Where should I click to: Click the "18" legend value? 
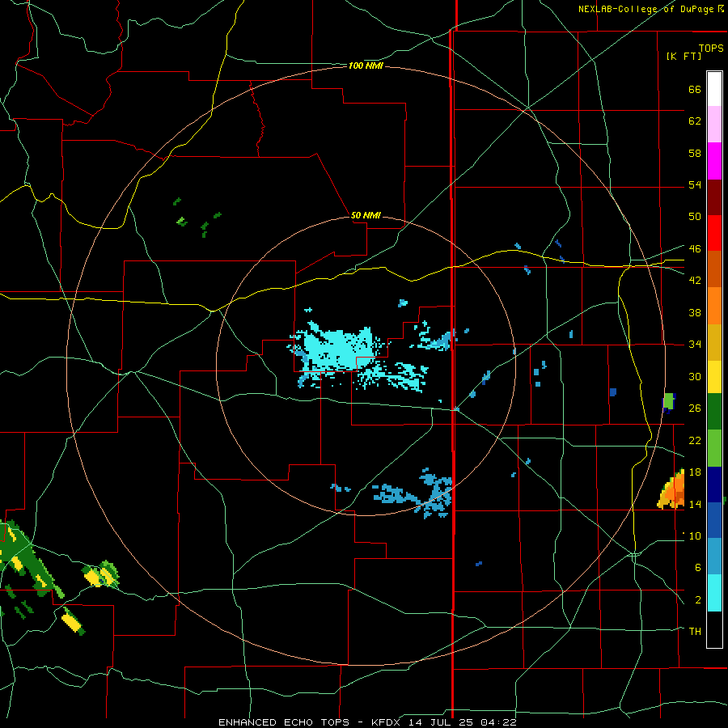[x=695, y=472]
